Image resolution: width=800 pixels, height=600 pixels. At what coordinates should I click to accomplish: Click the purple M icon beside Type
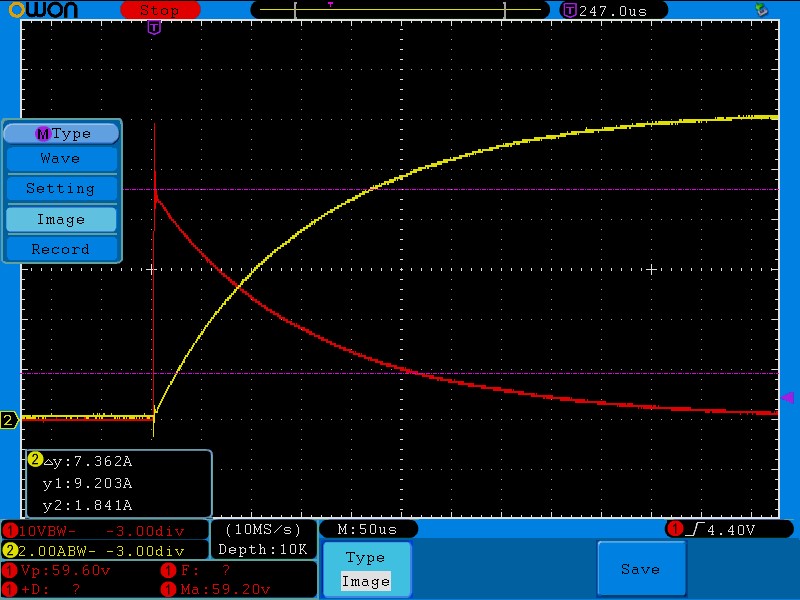[42, 134]
